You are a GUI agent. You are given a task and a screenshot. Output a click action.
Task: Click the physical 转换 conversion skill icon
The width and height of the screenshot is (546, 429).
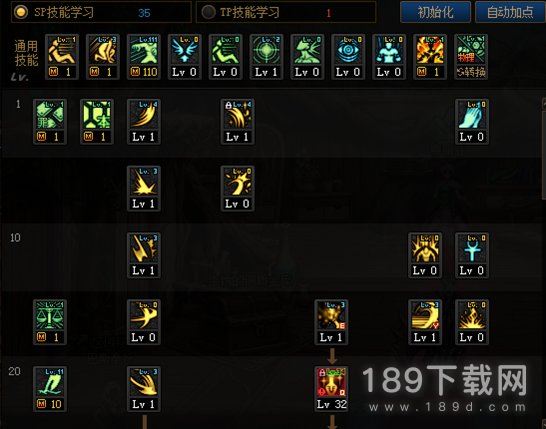point(471,57)
